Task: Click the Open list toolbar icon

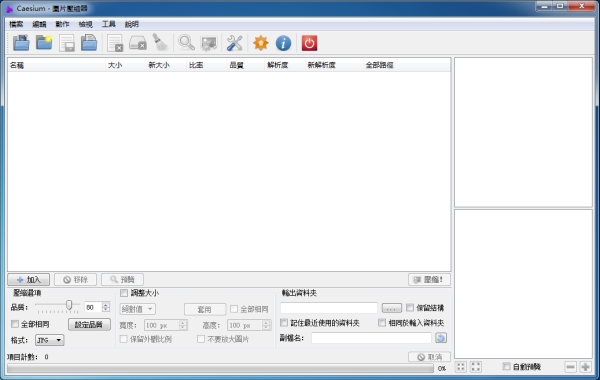Action: click(89, 43)
